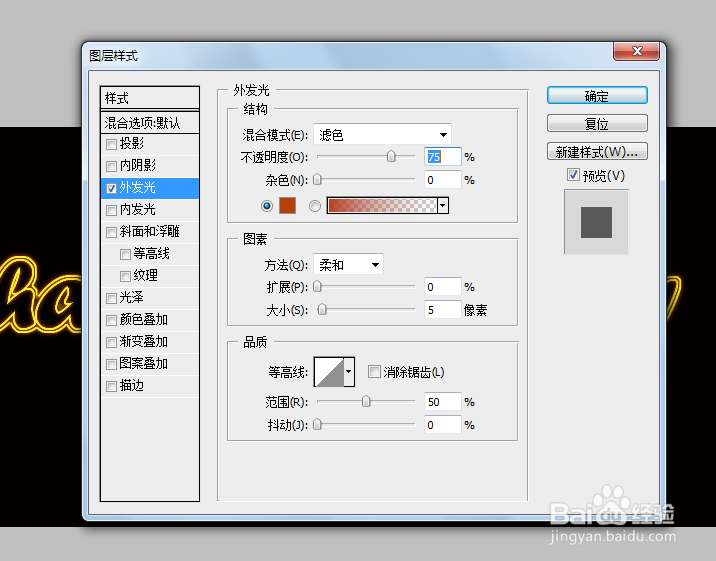Enable the 颜色叠加 checkbox
The width and height of the screenshot is (716, 561).
pos(111,320)
